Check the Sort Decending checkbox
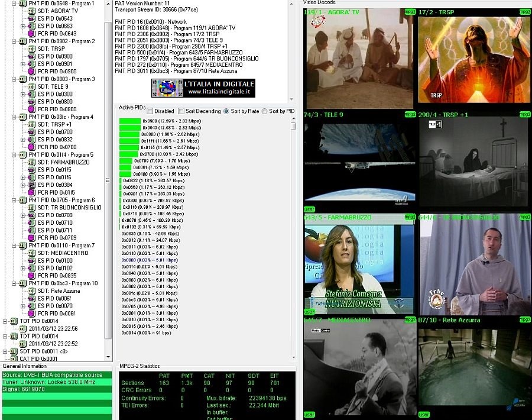This screenshot has width=532, height=420. coord(181,111)
